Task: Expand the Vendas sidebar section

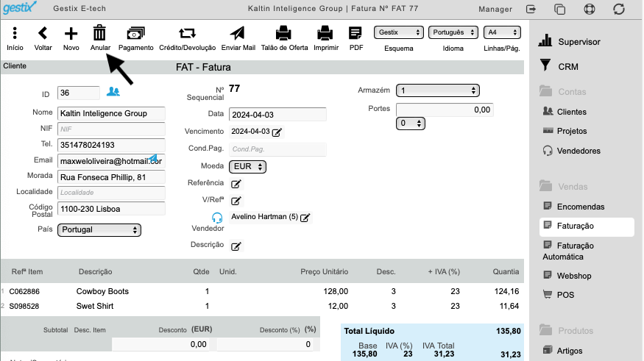Action: point(573,187)
